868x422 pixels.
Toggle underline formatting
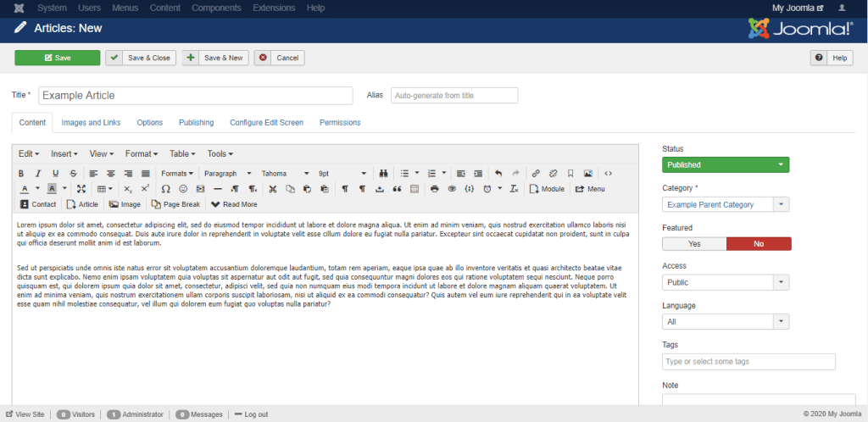55,174
